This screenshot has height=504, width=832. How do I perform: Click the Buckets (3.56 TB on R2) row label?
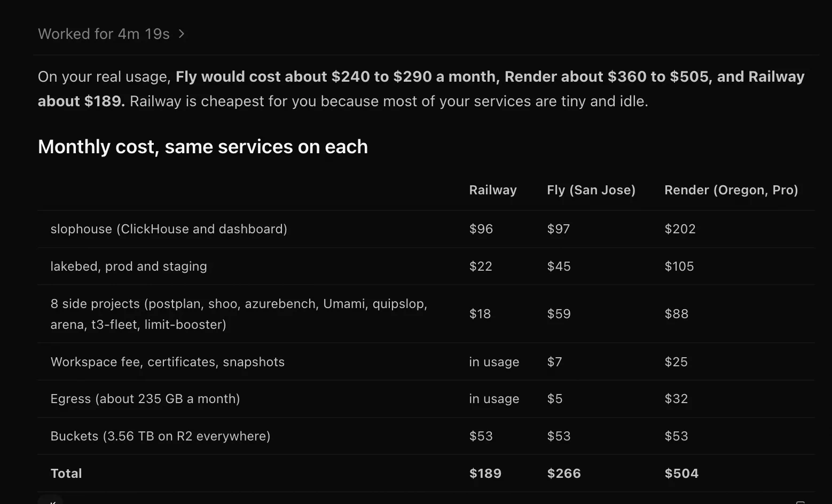coord(160,436)
